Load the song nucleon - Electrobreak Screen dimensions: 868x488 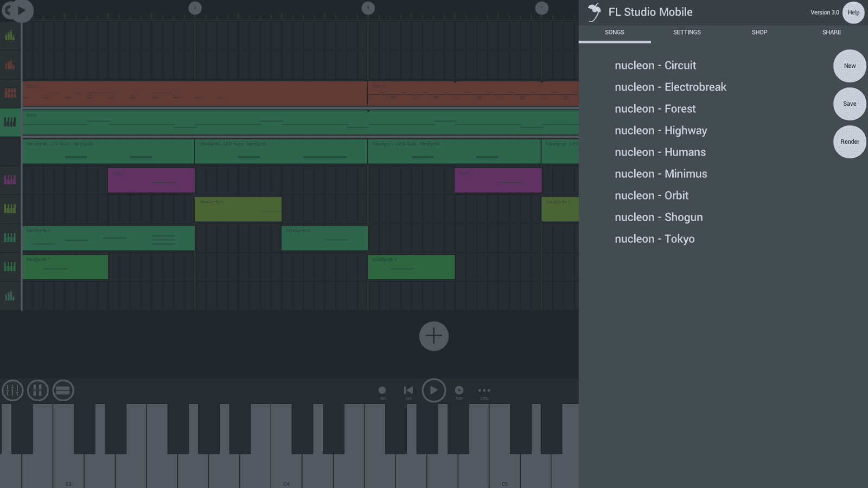(x=671, y=87)
